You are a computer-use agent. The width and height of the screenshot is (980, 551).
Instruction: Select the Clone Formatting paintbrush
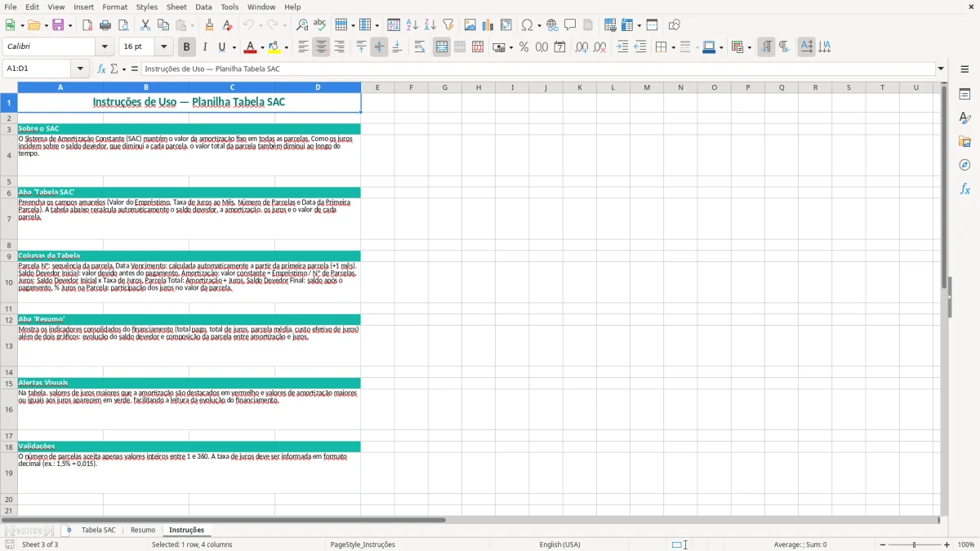pyautogui.click(x=210, y=25)
